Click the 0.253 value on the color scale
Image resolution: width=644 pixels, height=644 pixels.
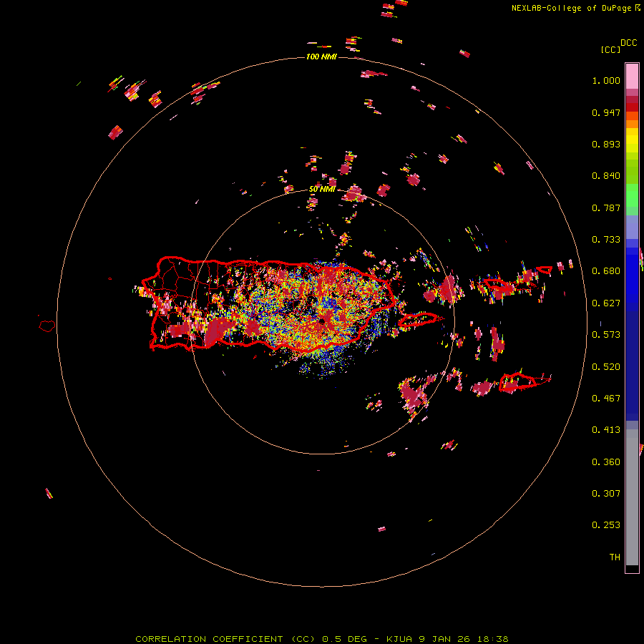coord(606,525)
